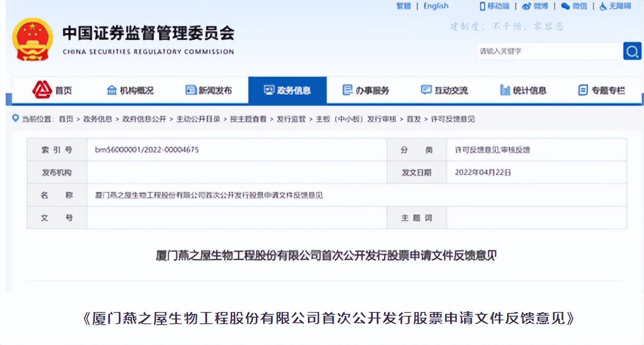This screenshot has height=345, width=644.
Task: Open the 办事服务 navigation tab
Action: (x=366, y=90)
